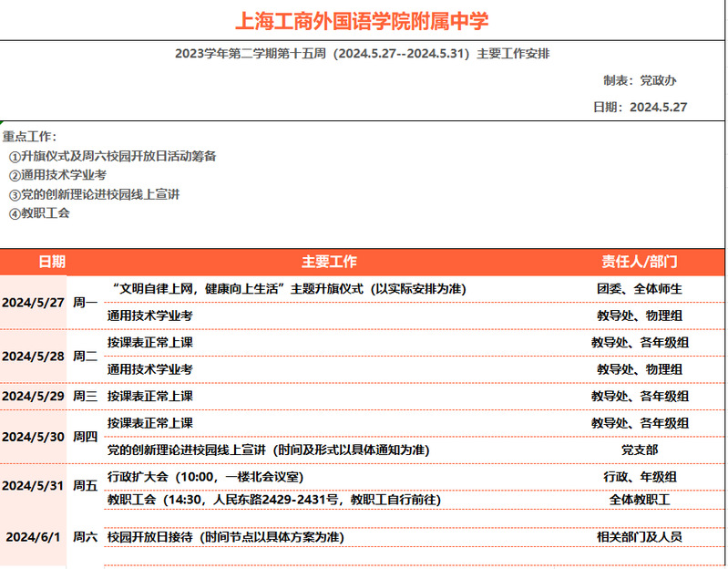Select Tuesday's 教导处、物理组 cell
The image size is (728, 569).
tap(640, 369)
